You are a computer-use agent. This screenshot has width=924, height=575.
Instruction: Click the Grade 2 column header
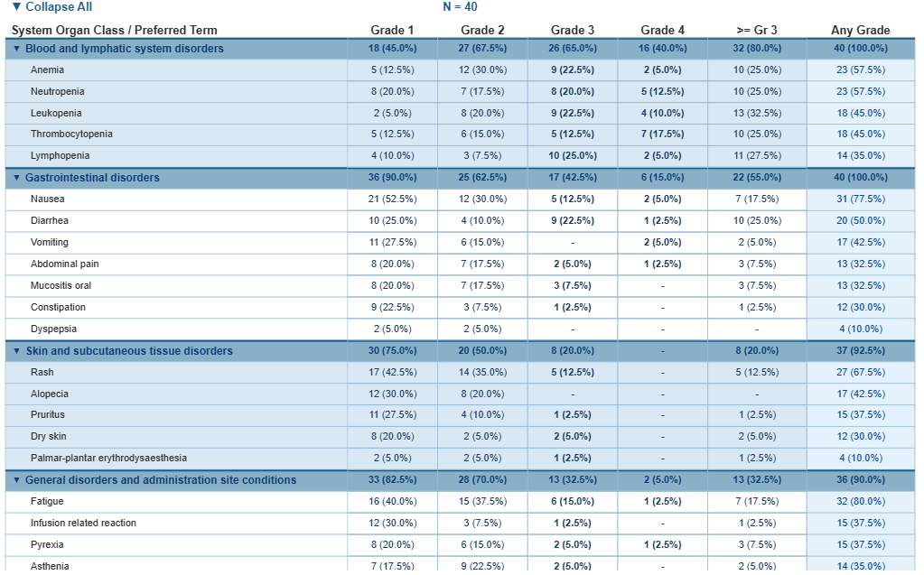click(x=482, y=30)
